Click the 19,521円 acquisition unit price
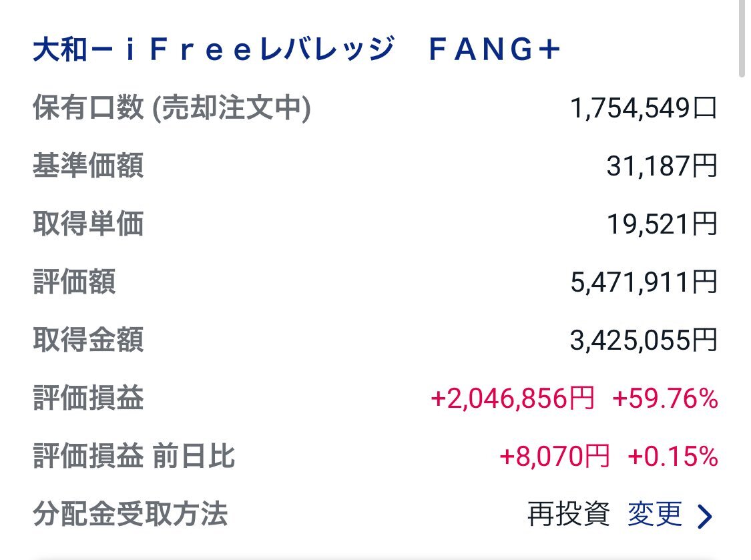 (662, 224)
